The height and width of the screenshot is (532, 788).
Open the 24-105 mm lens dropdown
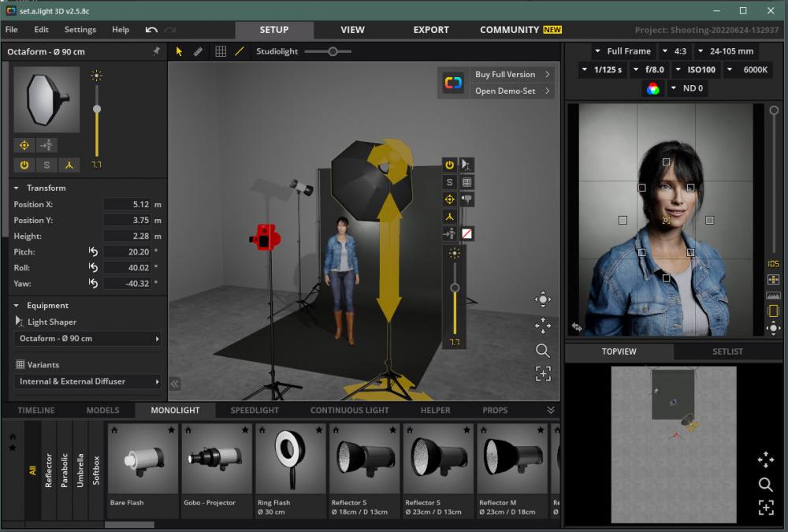point(726,51)
